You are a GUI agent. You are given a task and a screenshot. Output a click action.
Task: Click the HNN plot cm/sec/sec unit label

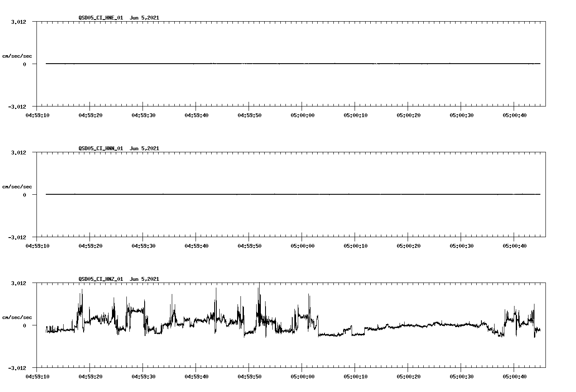pos(17,187)
